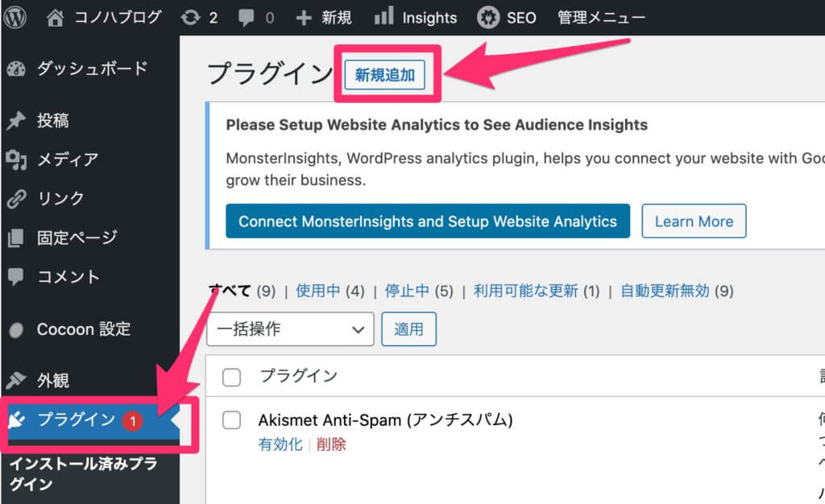Screen dimensions: 825x504
Task: Open the site home icon コノハブログ
Action: [55, 18]
